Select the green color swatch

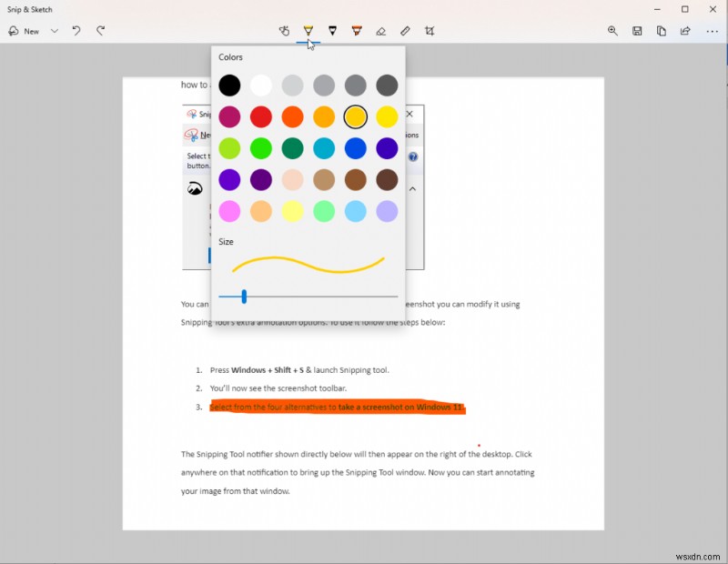(x=261, y=147)
